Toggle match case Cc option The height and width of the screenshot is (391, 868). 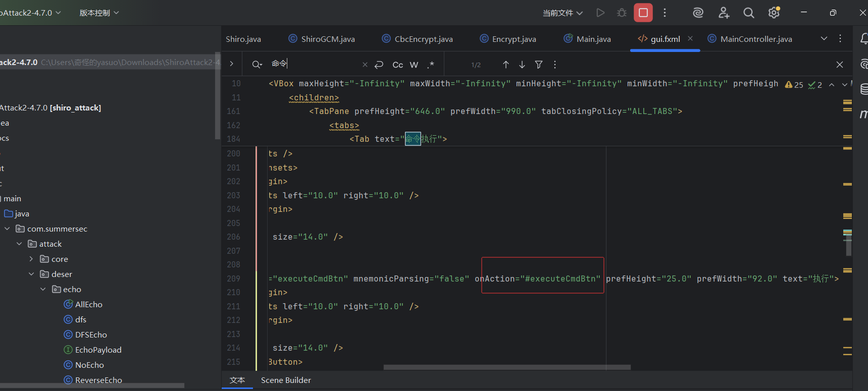coord(397,65)
